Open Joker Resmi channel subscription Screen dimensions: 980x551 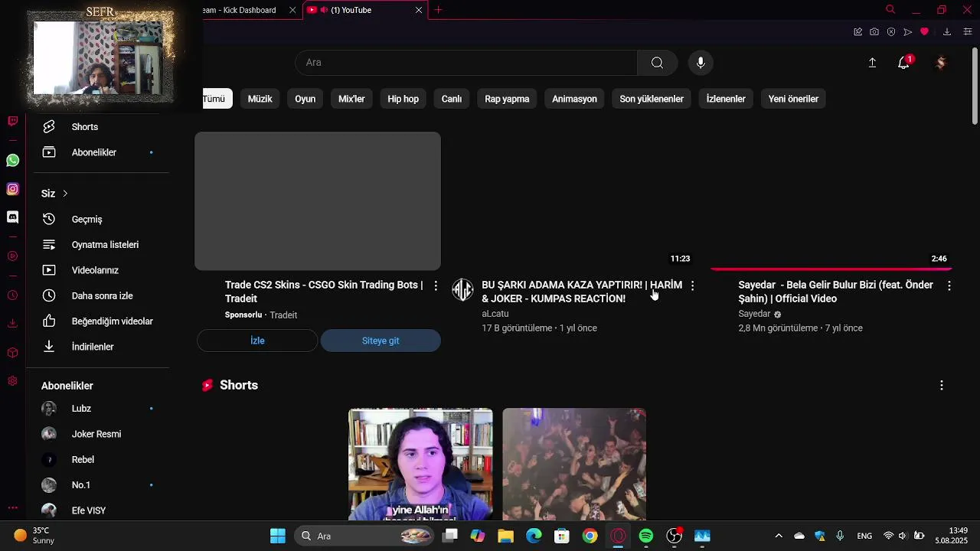(x=98, y=434)
